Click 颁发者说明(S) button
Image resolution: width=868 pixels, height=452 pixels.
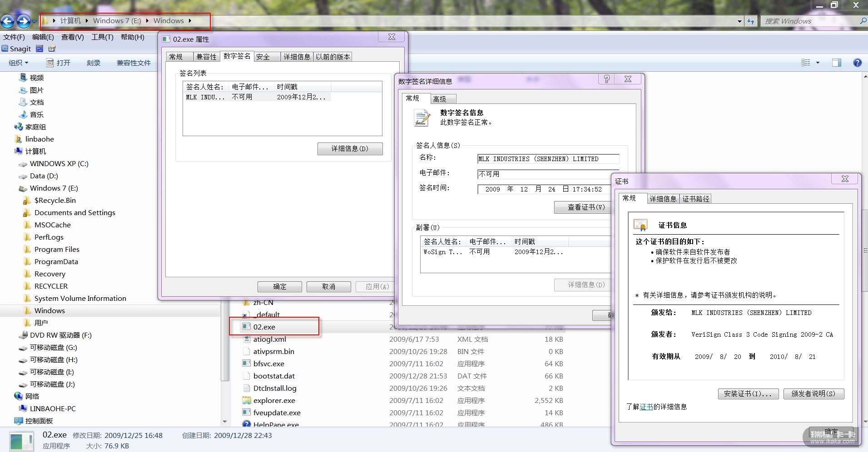pyautogui.click(x=813, y=393)
